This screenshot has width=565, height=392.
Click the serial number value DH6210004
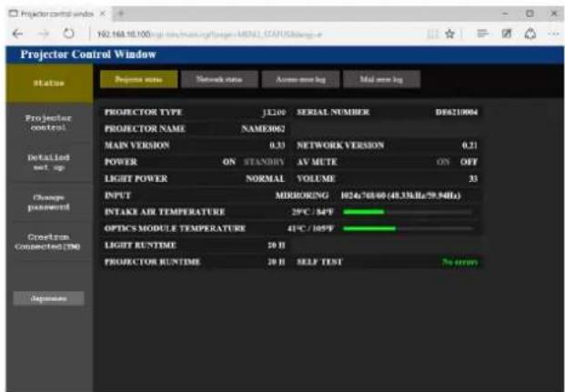tap(457, 112)
